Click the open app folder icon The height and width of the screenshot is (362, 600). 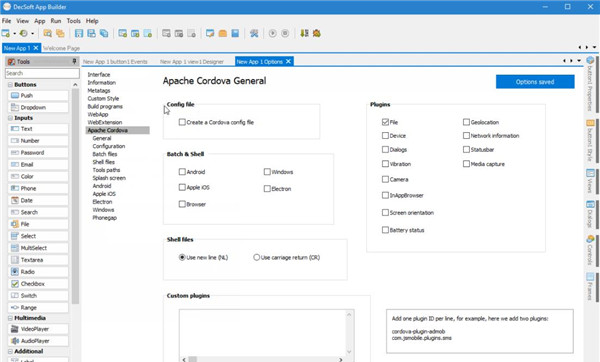click(x=47, y=34)
